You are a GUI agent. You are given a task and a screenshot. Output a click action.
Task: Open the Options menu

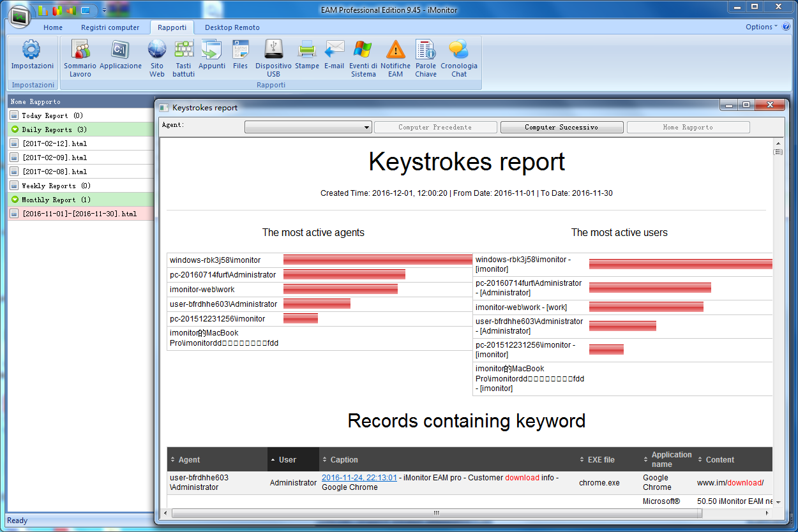tap(761, 27)
